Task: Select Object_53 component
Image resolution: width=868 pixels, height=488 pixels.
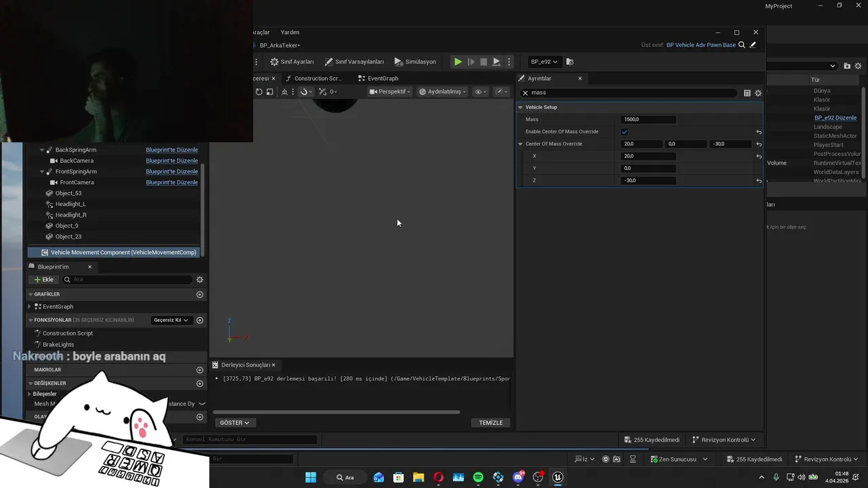Action: coord(68,193)
